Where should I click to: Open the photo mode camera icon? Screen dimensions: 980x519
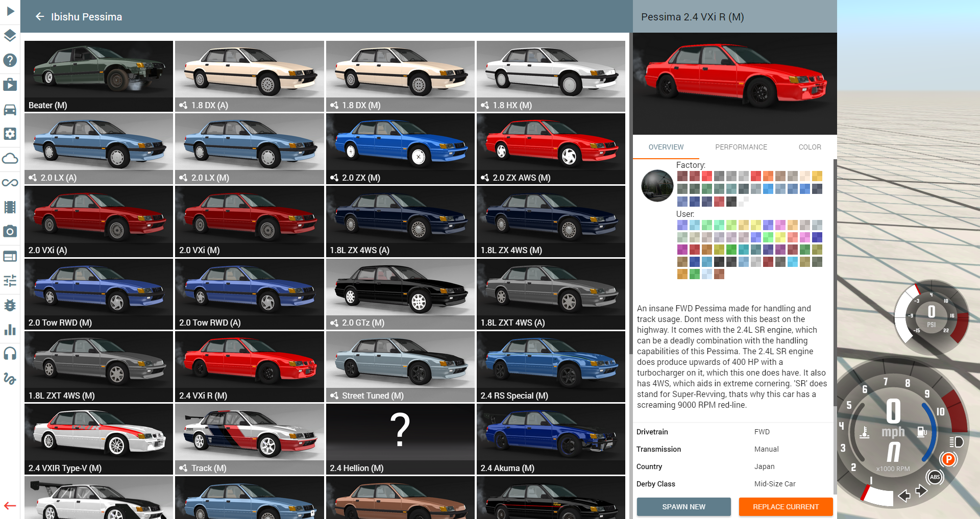(x=10, y=231)
